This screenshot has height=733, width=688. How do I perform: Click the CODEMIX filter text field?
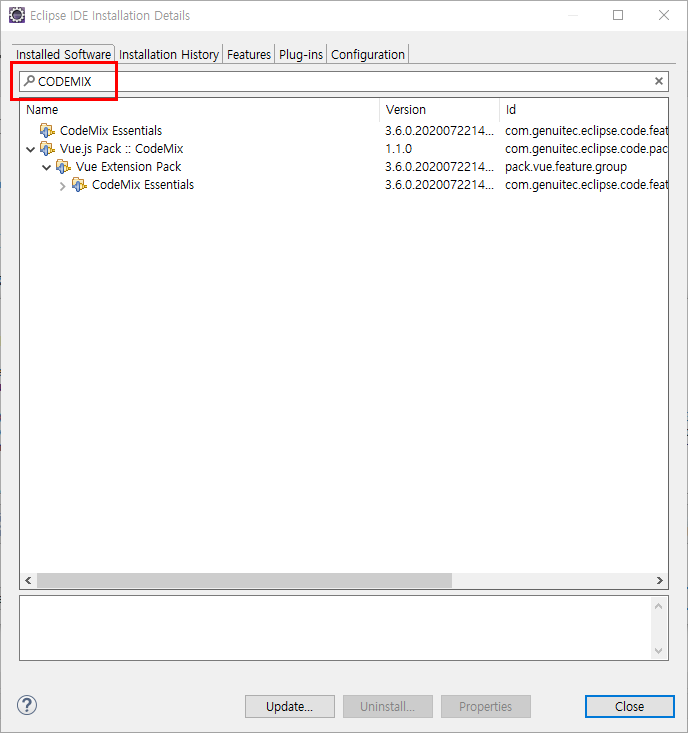click(344, 81)
